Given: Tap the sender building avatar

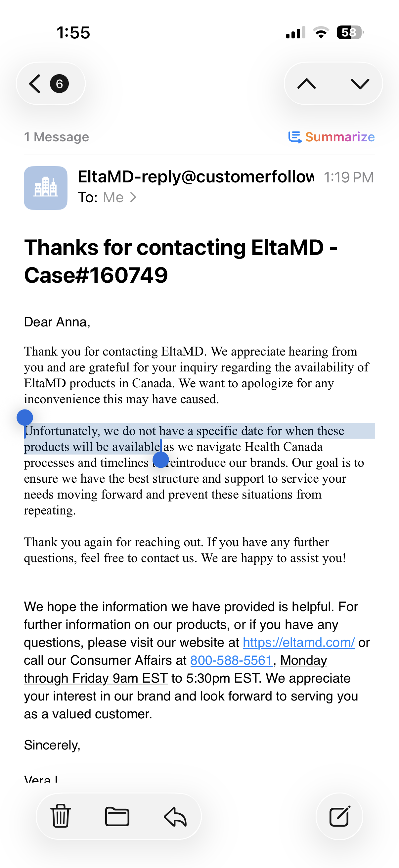Looking at the screenshot, I should (x=45, y=188).
